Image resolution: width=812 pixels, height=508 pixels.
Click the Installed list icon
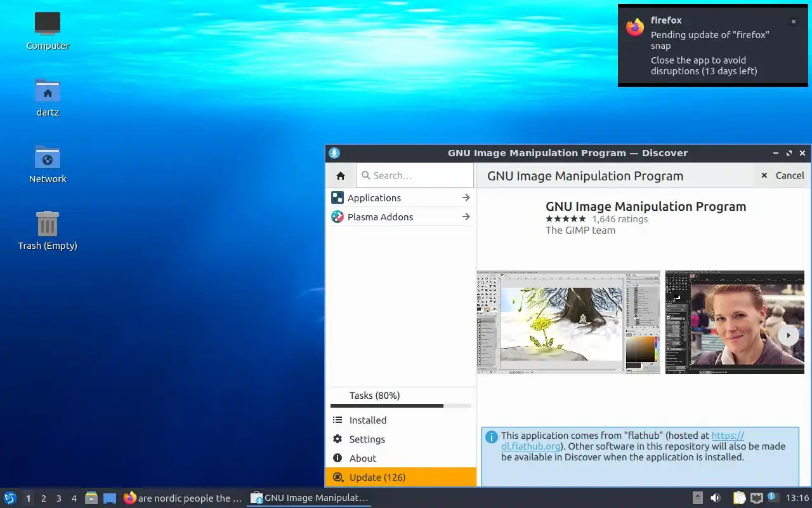pyautogui.click(x=337, y=420)
